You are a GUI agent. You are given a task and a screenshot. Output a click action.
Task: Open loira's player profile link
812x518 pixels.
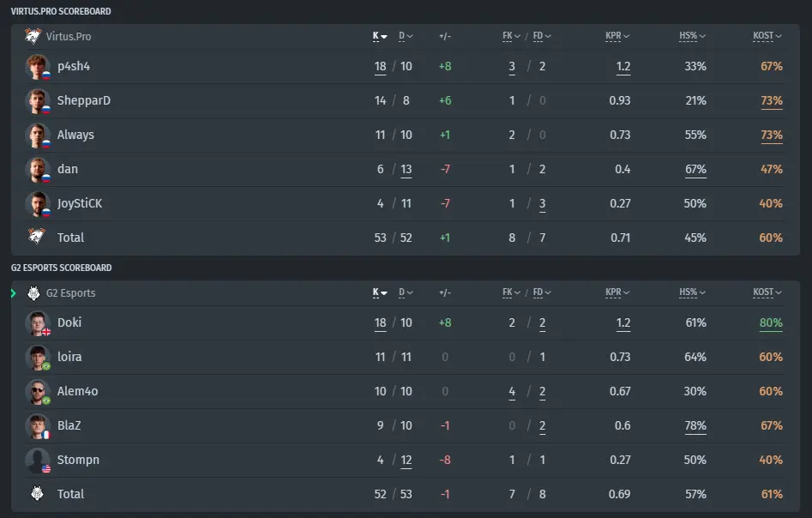(69, 357)
